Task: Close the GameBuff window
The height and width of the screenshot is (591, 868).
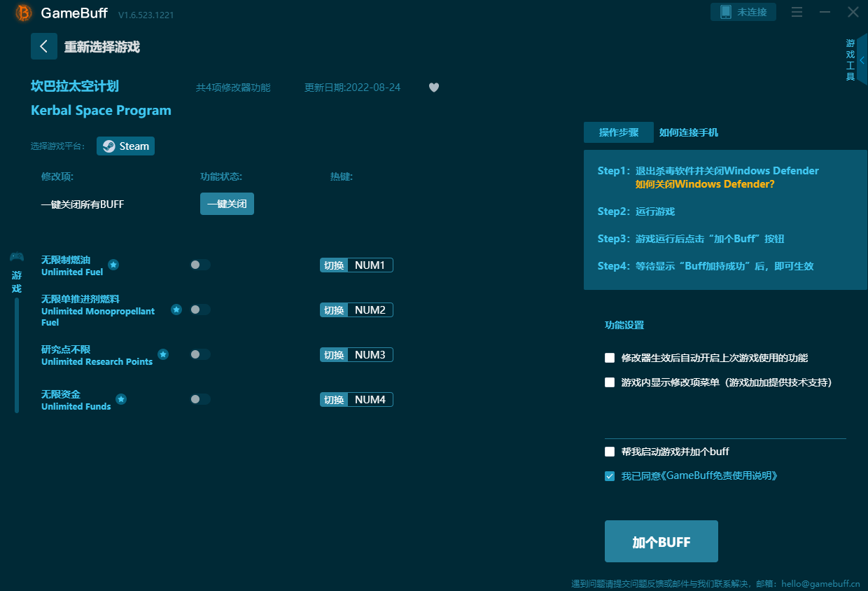Action: [x=853, y=12]
